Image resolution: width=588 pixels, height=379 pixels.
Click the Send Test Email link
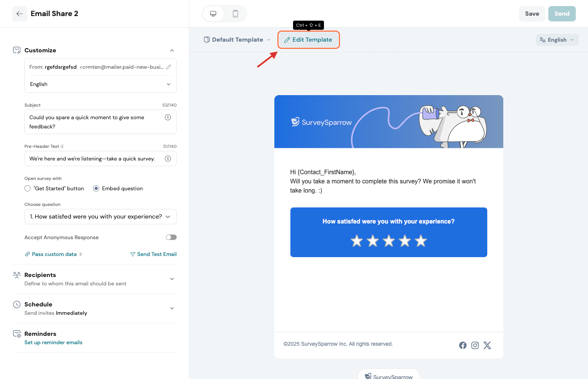tap(153, 254)
